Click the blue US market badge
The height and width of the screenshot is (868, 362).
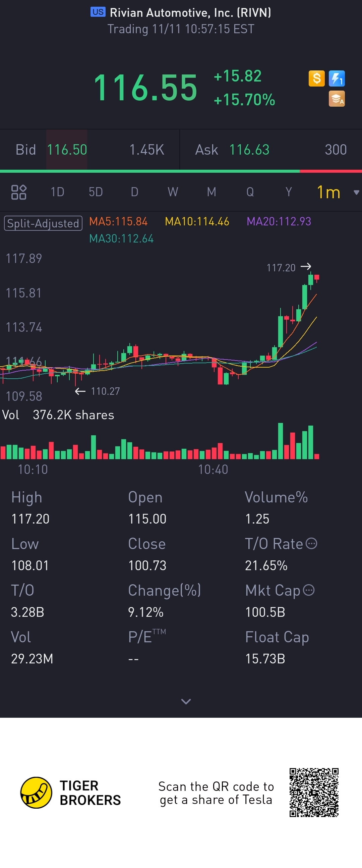pos(98,12)
